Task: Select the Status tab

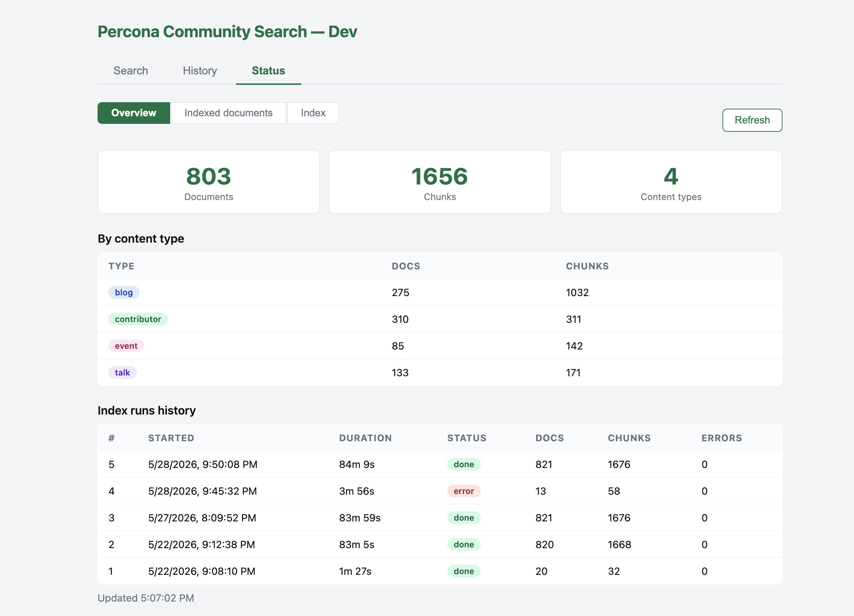Action: 268,71
